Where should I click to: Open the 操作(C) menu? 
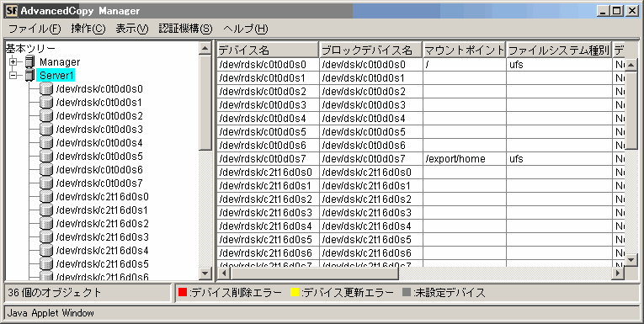tap(88, 29)
